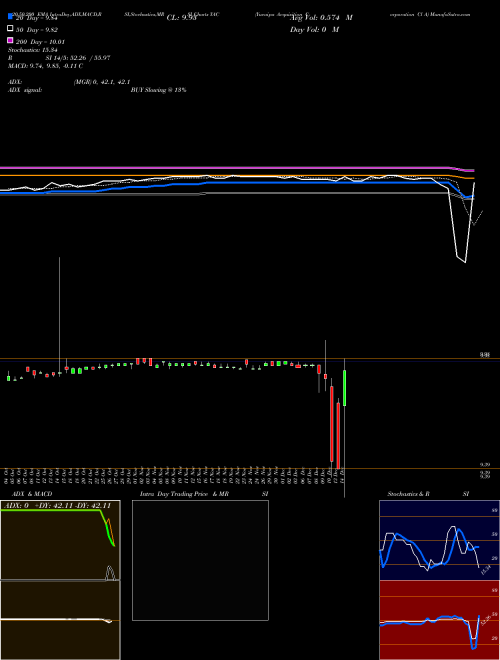Image resolution: width=500 pixels, height=660 pixels.
Task: Click the 'Avg Vol: 0.574 M' label
Action: pyautogui.click(x=321, y=18)
